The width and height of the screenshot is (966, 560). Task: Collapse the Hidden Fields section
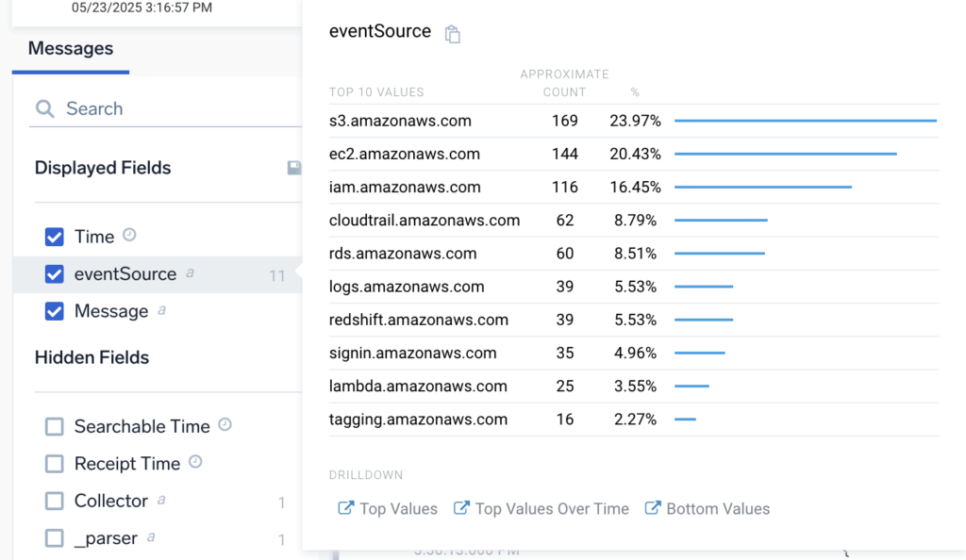tap(91, 357)
